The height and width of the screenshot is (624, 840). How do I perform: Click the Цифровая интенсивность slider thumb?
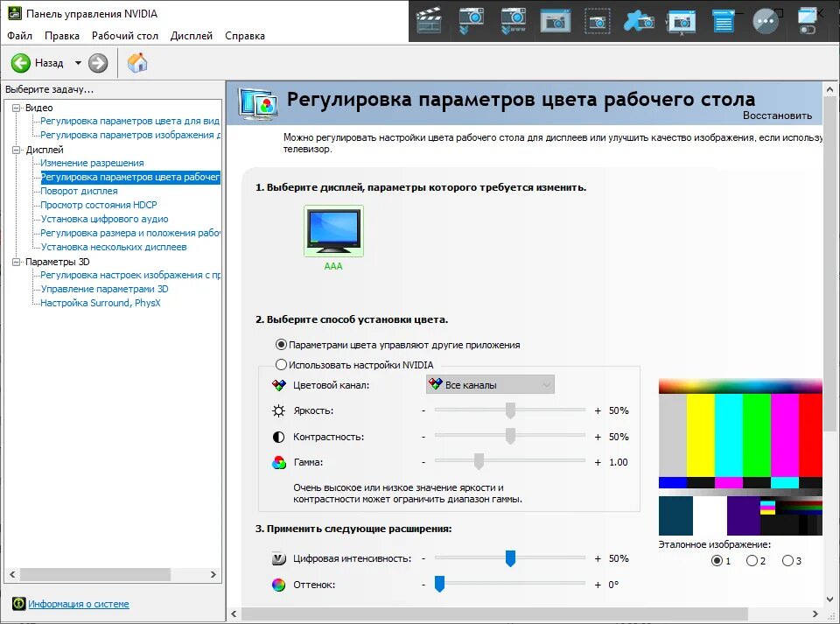tap(510, 558)
